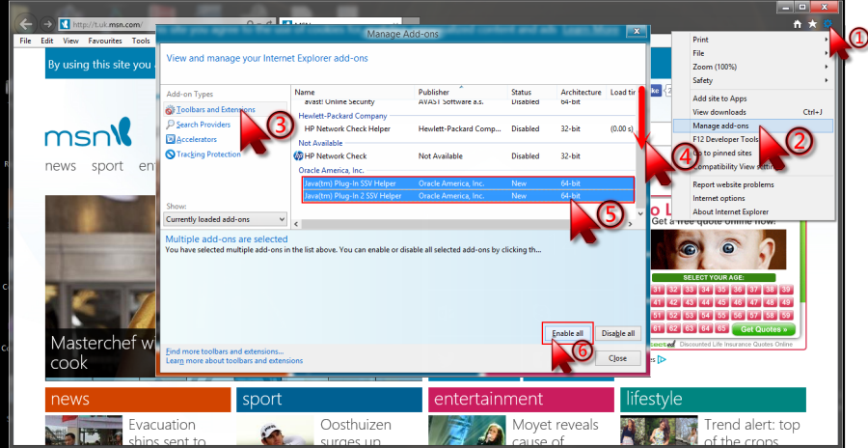Select Toolbars and Extensions add-on type
The image size is (868, 448).
click(x=215, y=110)
